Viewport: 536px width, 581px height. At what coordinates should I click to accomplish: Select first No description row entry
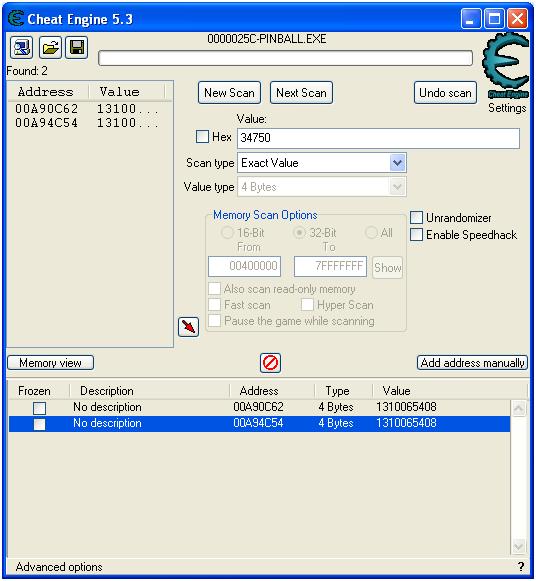pos(107,407)
